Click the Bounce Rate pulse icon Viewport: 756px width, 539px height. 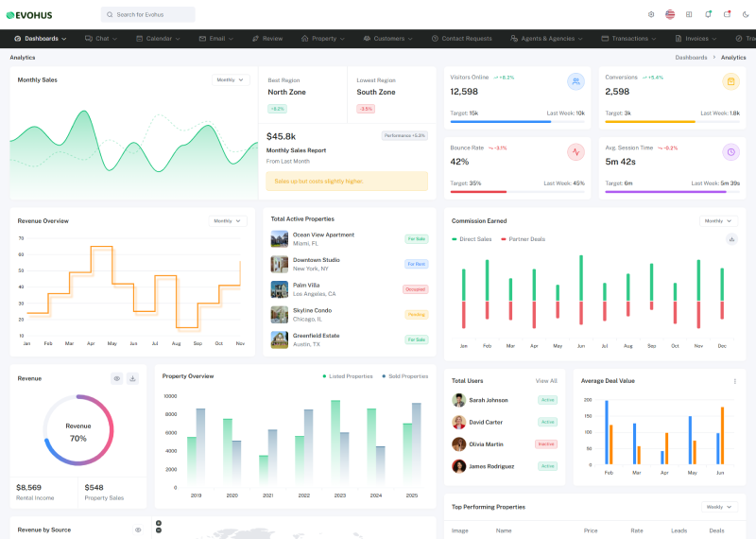tap(576, 152)
